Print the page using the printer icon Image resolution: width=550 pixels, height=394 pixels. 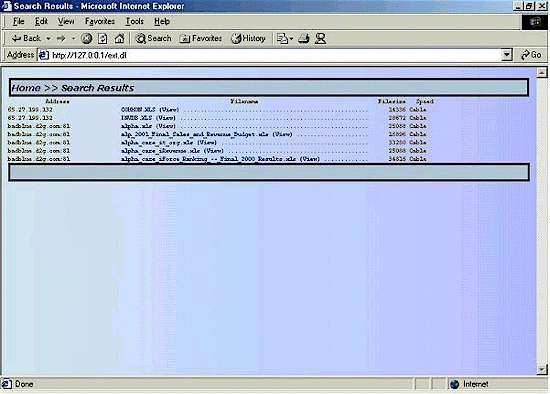[304, 38]
